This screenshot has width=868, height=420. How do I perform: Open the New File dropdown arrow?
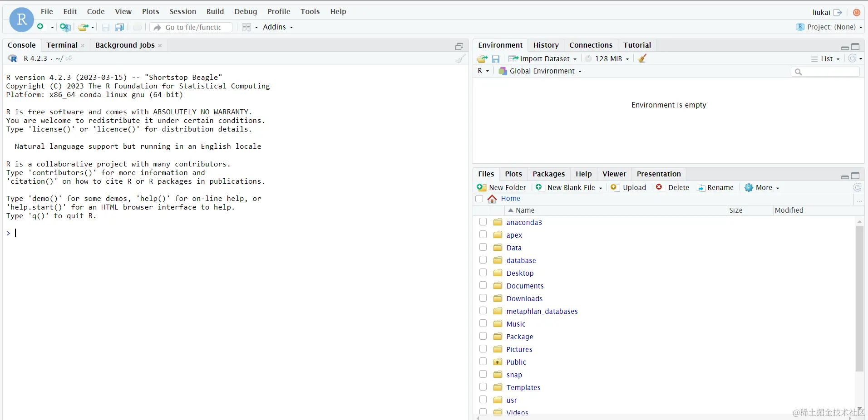click(52, 28)
